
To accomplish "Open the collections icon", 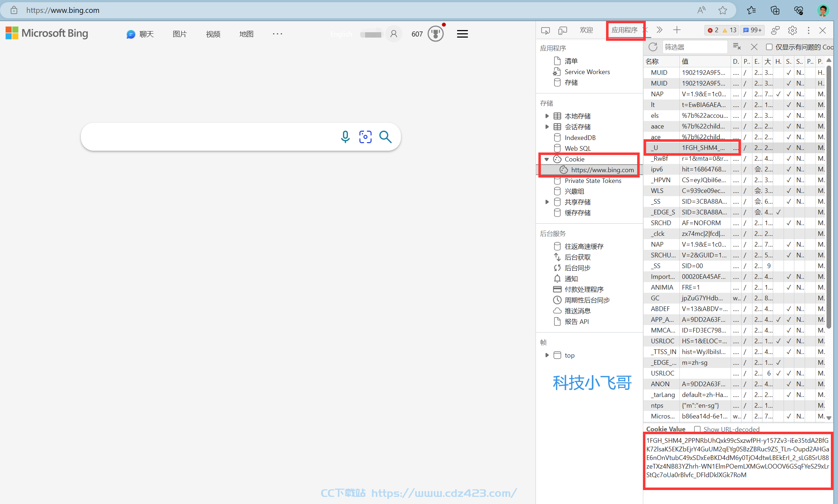I will click(x=775, y=10).
